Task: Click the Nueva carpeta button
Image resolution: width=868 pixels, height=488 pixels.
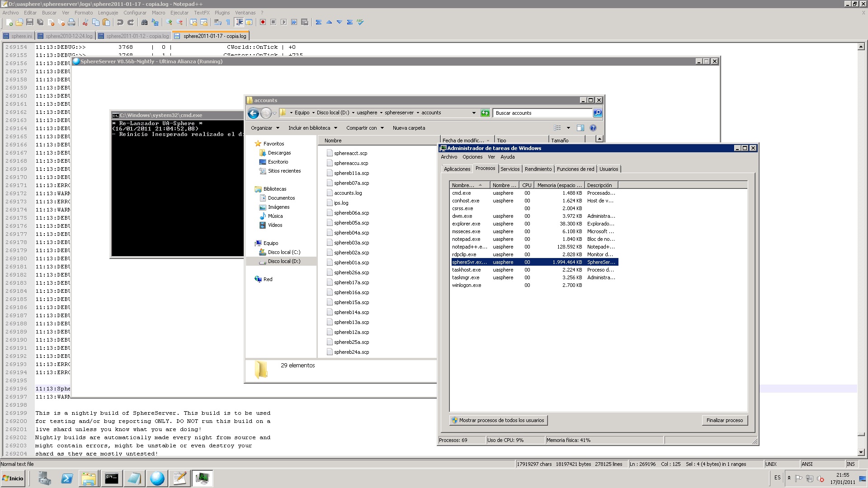Action: point(409,128)
